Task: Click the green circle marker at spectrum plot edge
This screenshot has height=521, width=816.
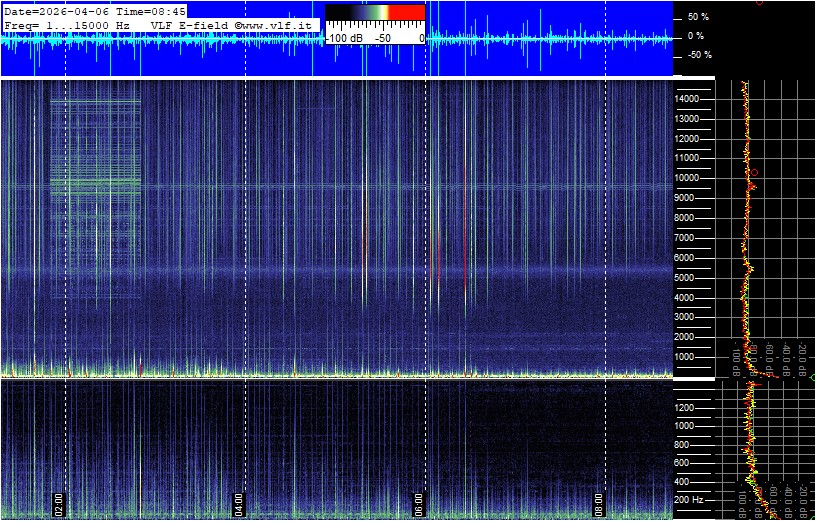Action: (x=813, y=377)
